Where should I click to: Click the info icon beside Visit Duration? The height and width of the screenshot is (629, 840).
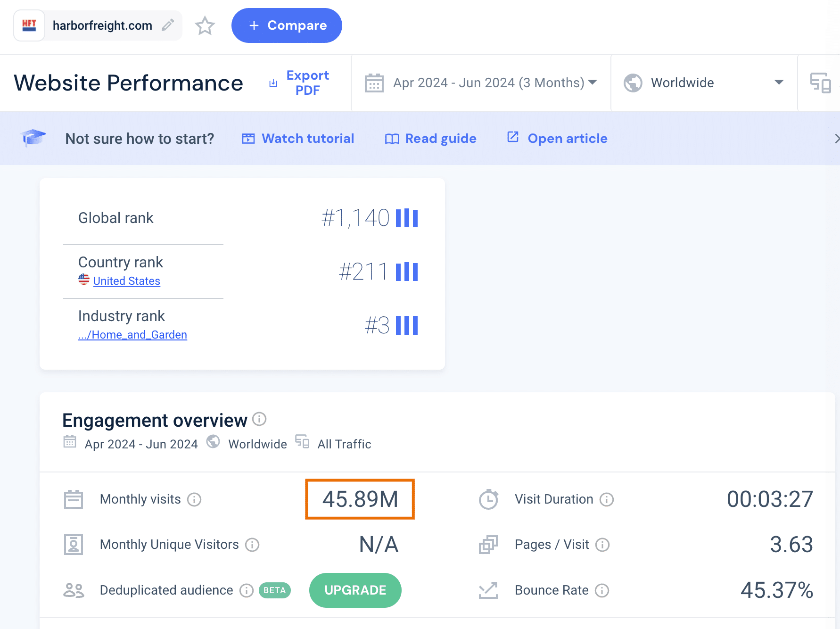click(607, 499)
